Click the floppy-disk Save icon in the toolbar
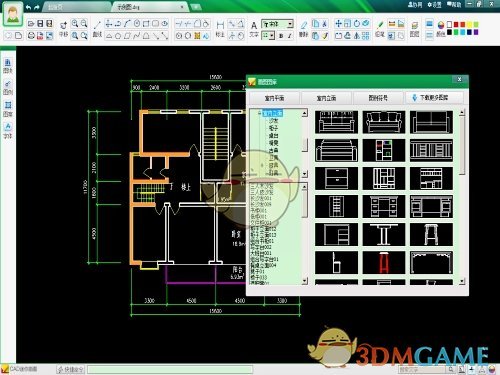The height and width of the screenshot is (375, 500). (40, 24)
